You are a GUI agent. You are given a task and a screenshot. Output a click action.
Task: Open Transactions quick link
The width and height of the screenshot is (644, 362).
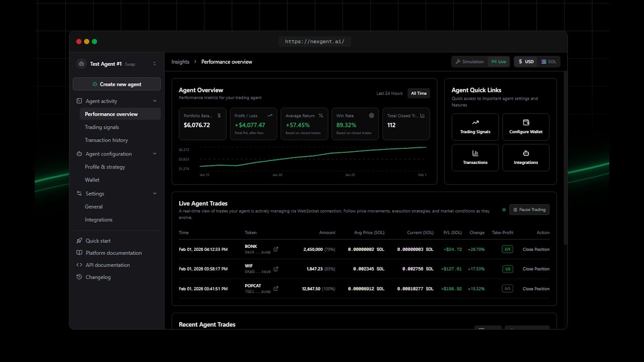click(x=475, y=158)
